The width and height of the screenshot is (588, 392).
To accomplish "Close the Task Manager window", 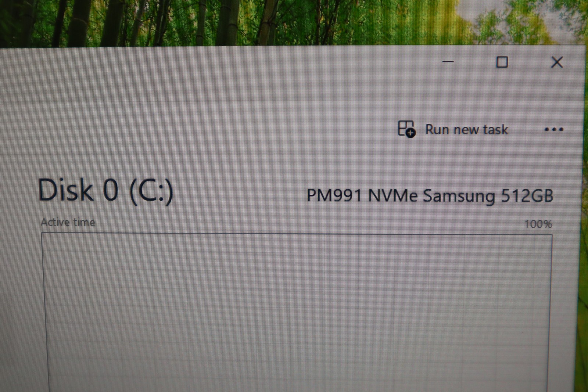I will [x=557, y=62].
